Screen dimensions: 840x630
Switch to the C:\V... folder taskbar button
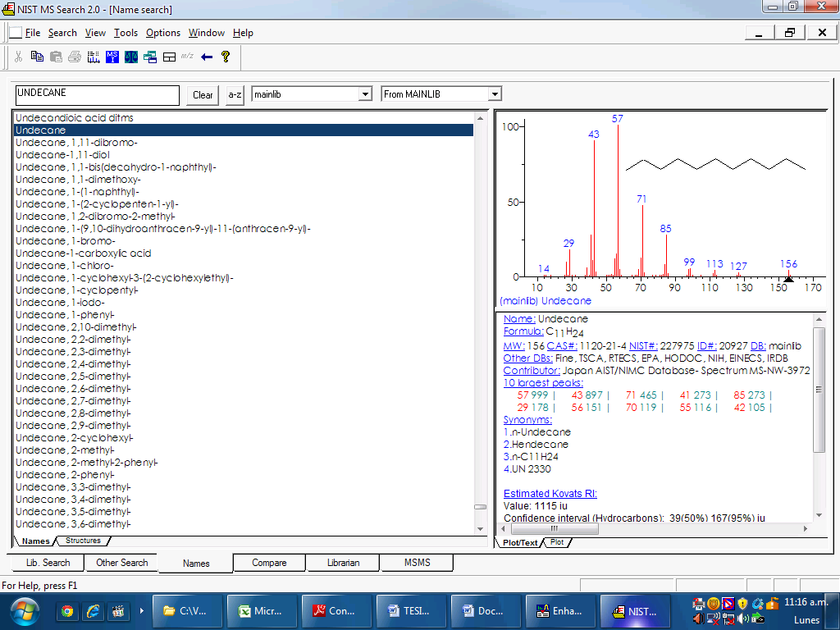[x=187, y=611]
